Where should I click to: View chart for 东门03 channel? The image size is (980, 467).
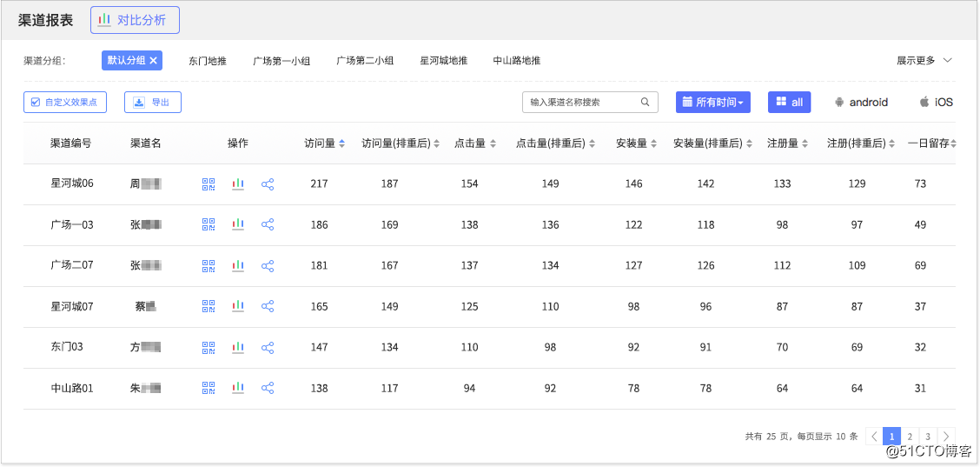pos(237,348)
